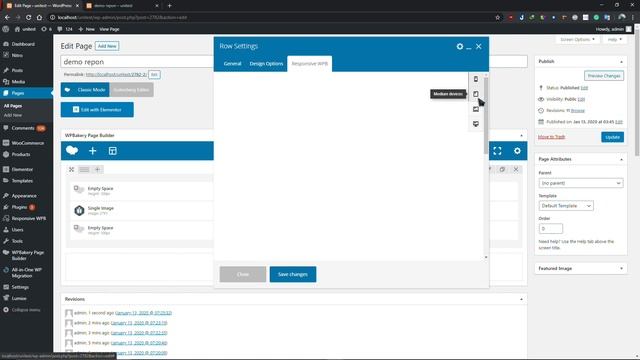Select the laptop device icon
Image resolution: width=640 pixels, height=360 pixels.
476,109
